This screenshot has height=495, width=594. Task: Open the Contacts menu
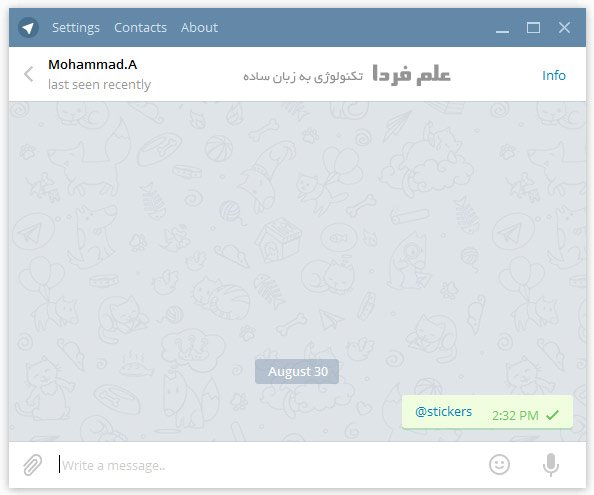tap(140, 28)
